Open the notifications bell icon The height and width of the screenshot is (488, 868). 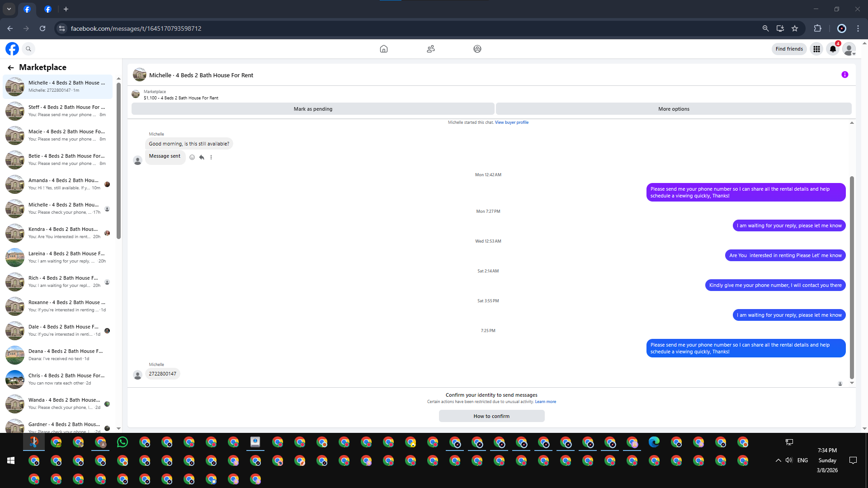pos(833,49)
